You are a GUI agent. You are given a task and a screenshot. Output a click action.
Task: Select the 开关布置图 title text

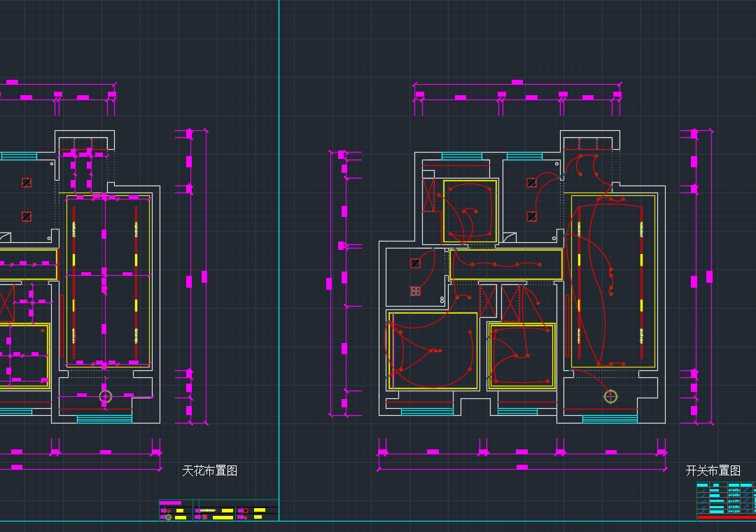pyautogui.click(x=713, y=471)
